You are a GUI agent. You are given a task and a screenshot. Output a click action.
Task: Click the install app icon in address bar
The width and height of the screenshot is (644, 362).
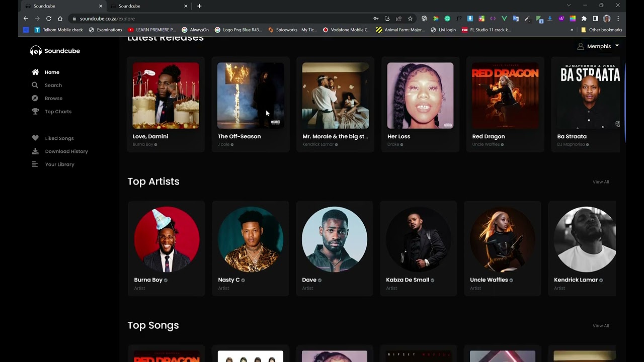tap(387, 19)
